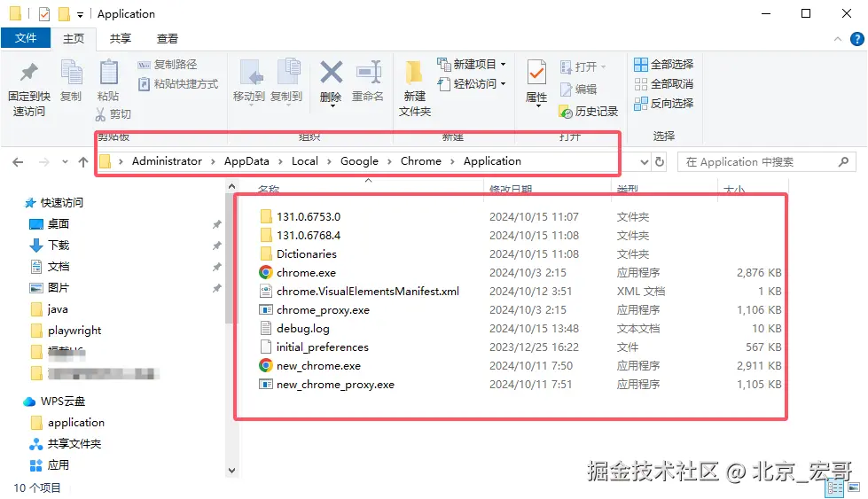The width and height of the screenshot is (868, 499).
Task: Click Select none in ribbon
Action: 664,84
